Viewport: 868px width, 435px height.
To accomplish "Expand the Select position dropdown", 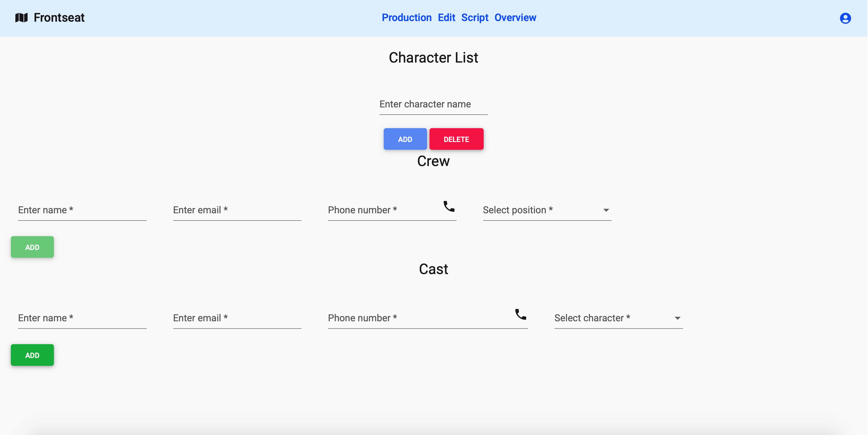I will (547, 210).
